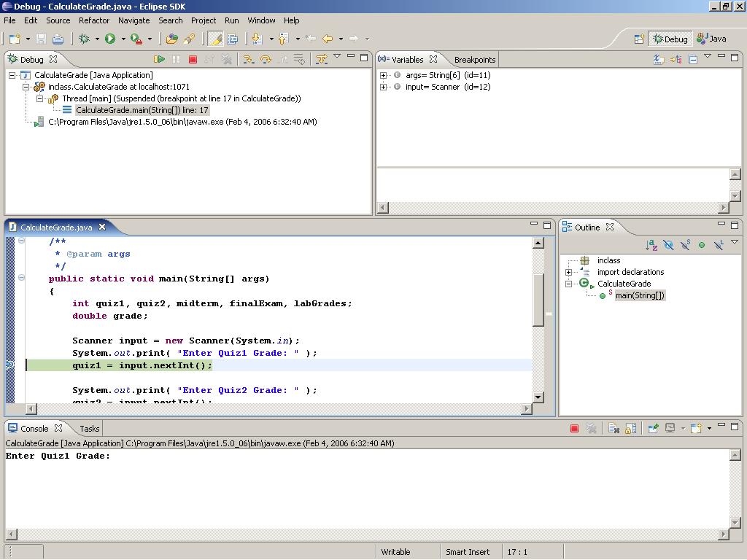The image size is (747, 560).
Task: Click the Search flashlight icon on toolbar
Action: (x=189, y=39)
